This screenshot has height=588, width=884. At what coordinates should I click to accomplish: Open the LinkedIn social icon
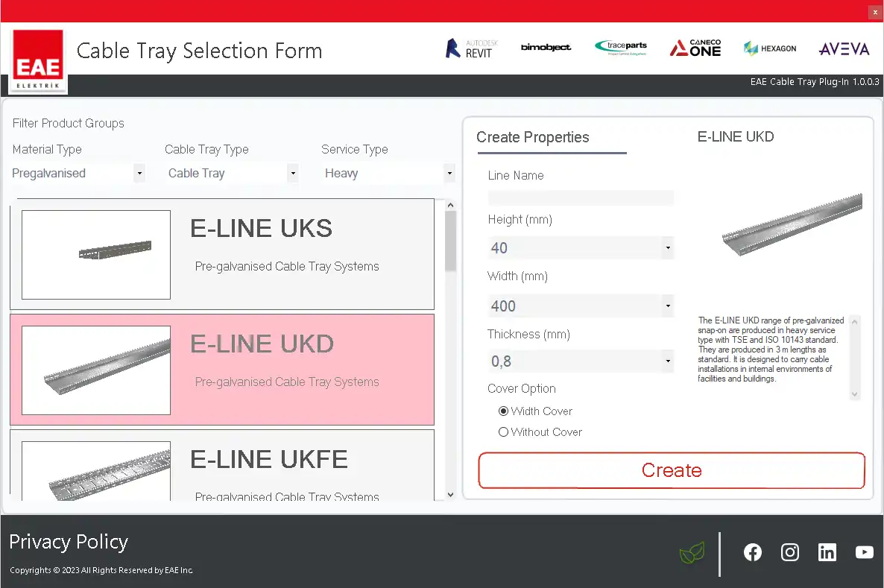827,552
